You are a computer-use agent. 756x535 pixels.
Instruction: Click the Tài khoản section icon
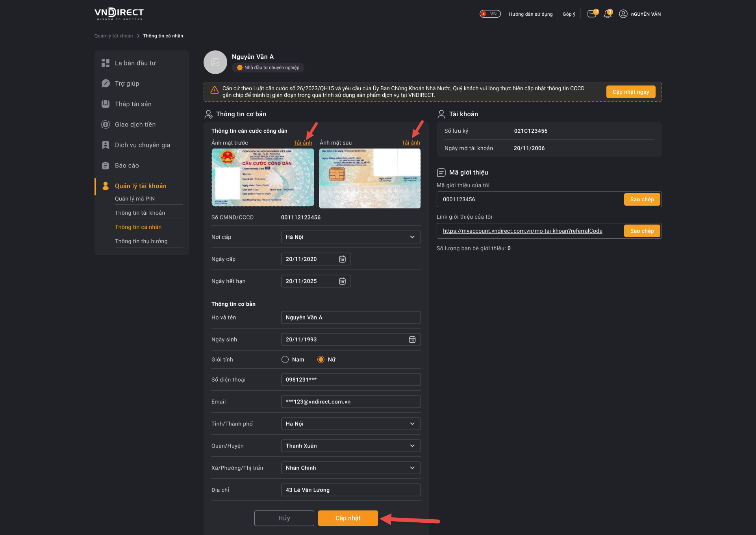coord(441,114)
